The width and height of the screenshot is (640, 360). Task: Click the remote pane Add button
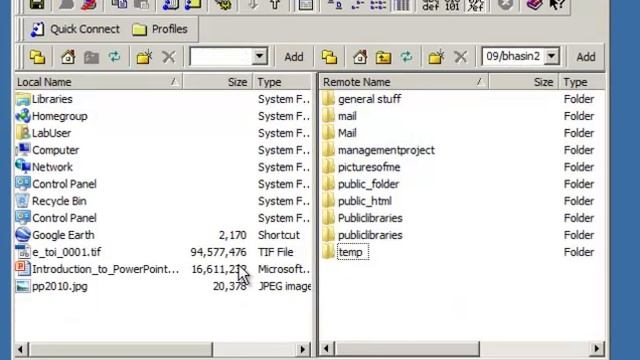pos(586,57)
